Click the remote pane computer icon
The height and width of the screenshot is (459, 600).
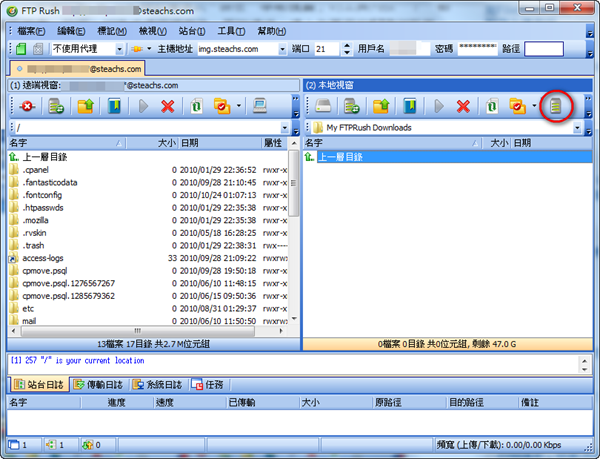[x=260, y=106]
